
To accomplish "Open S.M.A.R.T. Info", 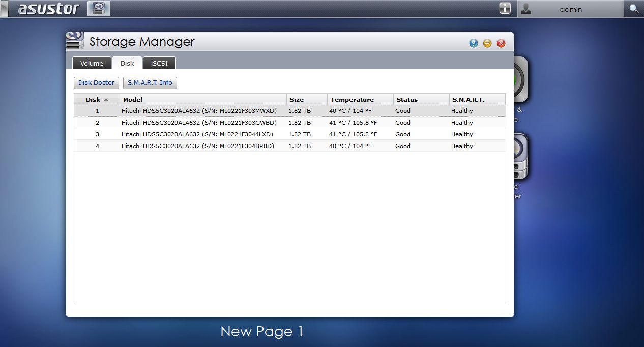I will click(x=150, y=82).
